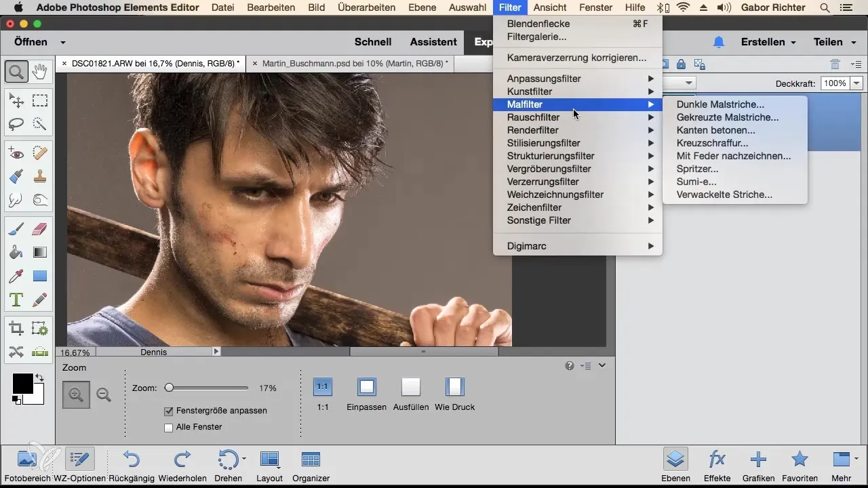Click the Rückgängig undo button

(132, 465)
